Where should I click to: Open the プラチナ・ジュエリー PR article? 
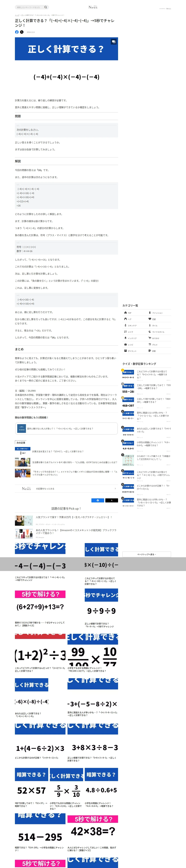pyautogui.click(x=66, y=521)
